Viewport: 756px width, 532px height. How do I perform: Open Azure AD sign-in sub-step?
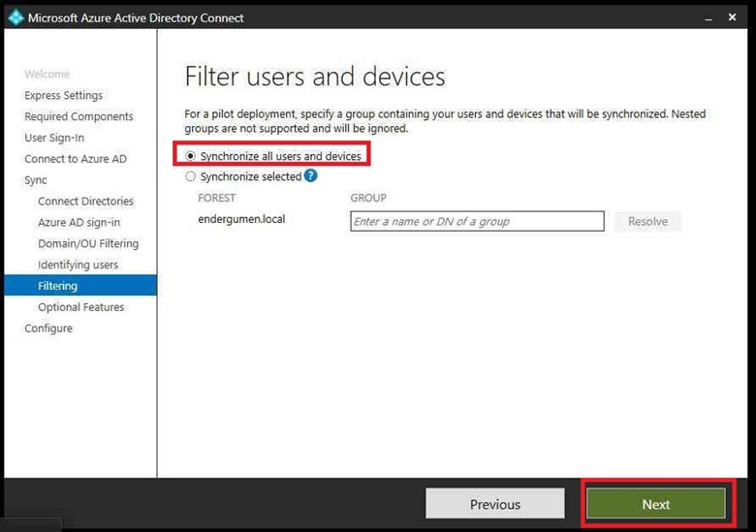point(79,223)
